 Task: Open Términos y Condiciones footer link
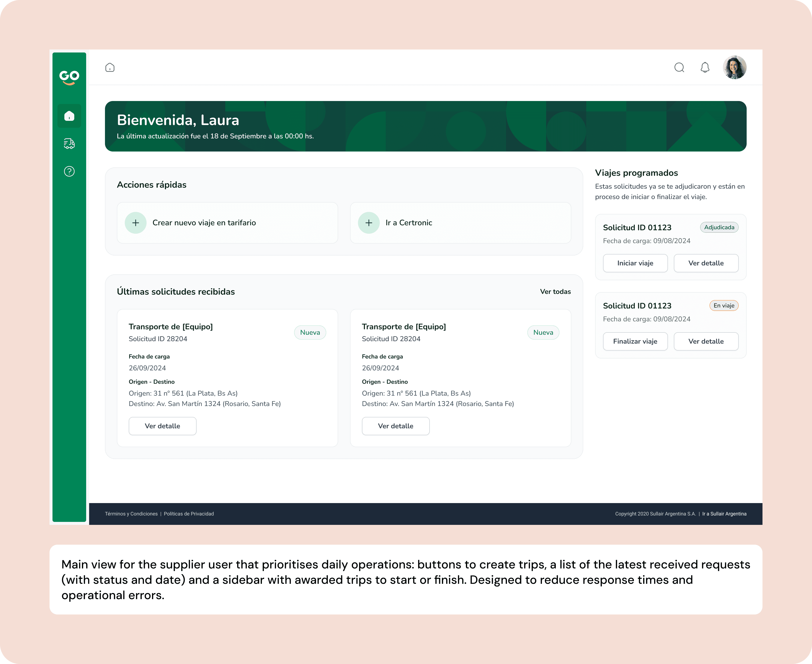131,514
